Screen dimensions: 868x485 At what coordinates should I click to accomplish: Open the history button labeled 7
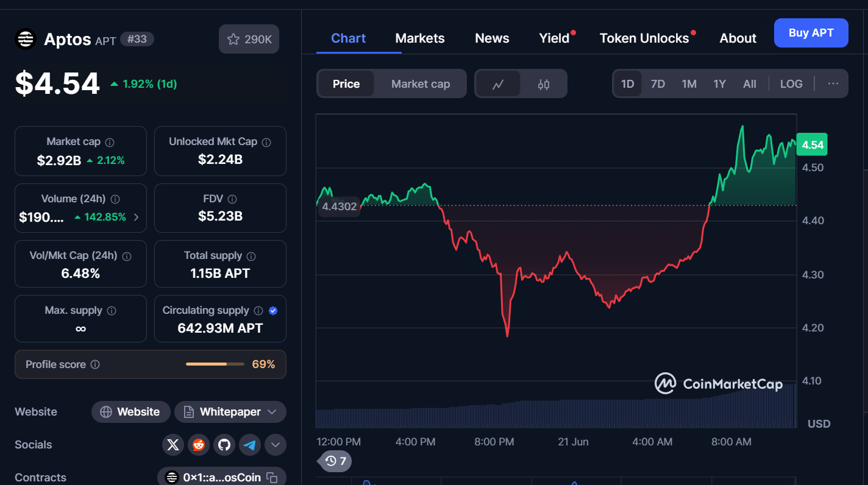click(336, 461)
